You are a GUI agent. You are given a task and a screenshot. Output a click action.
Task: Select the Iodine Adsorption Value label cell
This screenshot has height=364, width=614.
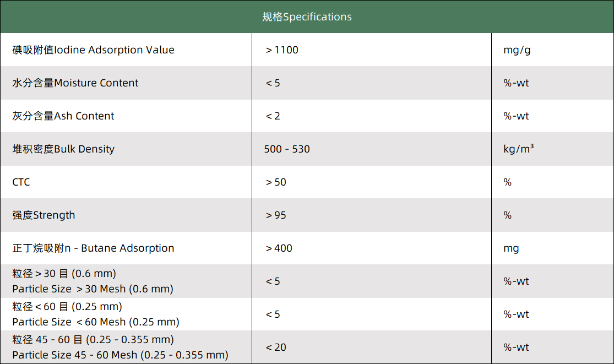93,50
